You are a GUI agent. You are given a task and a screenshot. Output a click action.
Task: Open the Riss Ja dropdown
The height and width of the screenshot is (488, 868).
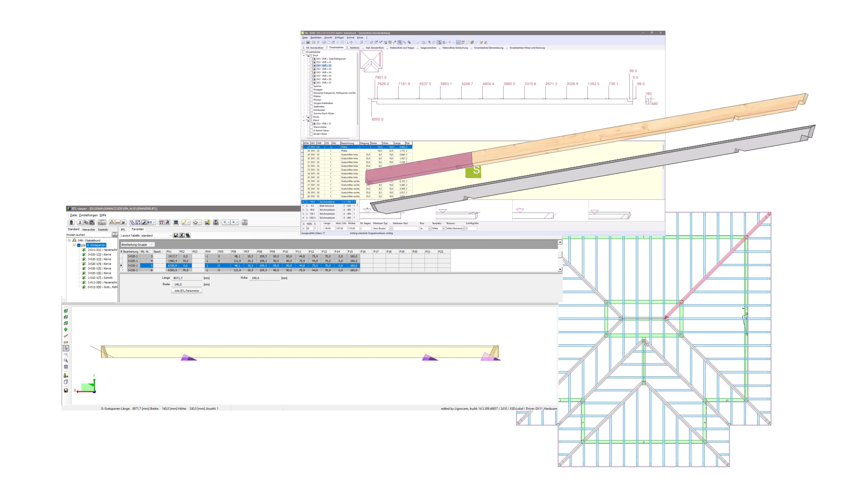429,229
